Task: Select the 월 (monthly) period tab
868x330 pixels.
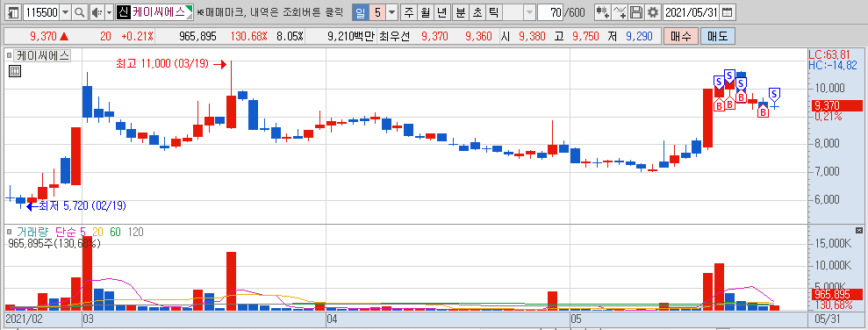Action: [x=425, y=12]
